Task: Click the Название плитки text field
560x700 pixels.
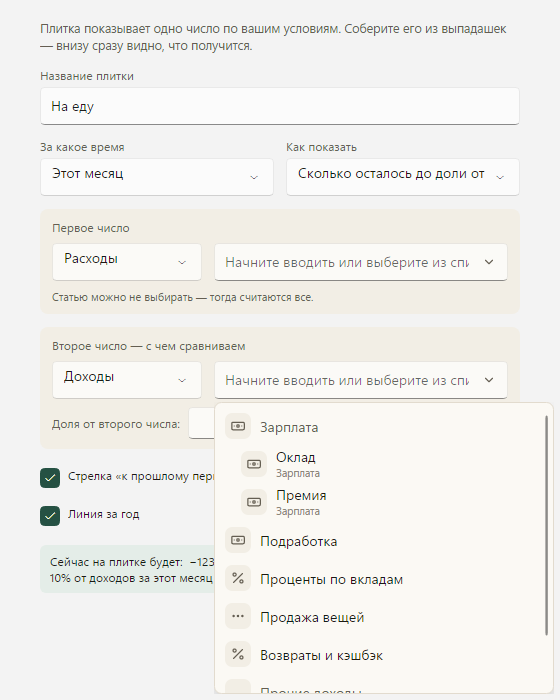Action: 280,106
